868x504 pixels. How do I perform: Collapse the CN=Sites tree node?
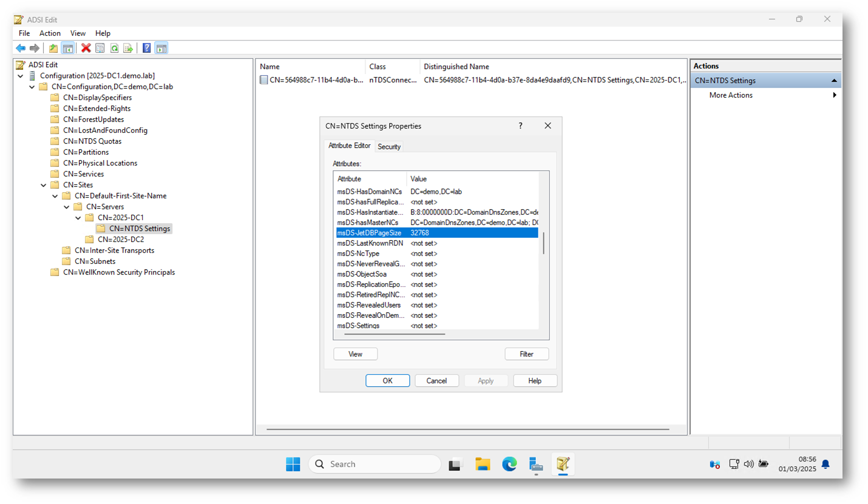tap(44, 185)
